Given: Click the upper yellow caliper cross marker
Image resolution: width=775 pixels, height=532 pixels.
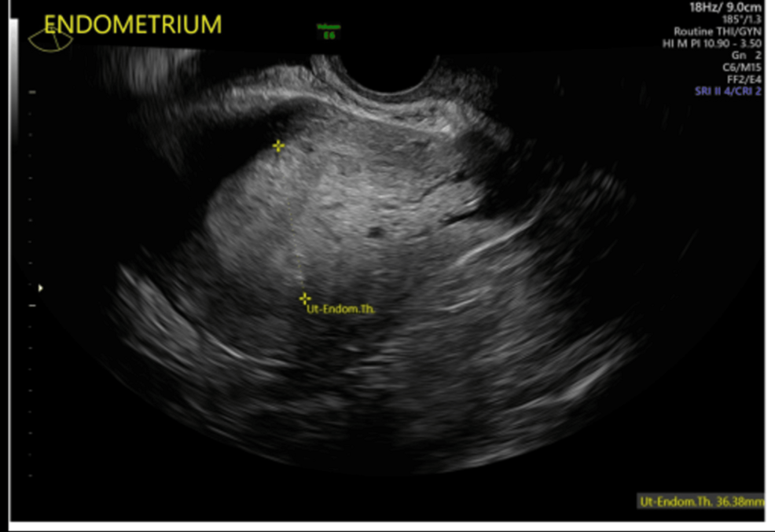Looking at the screenshot, I should (277, 145).
